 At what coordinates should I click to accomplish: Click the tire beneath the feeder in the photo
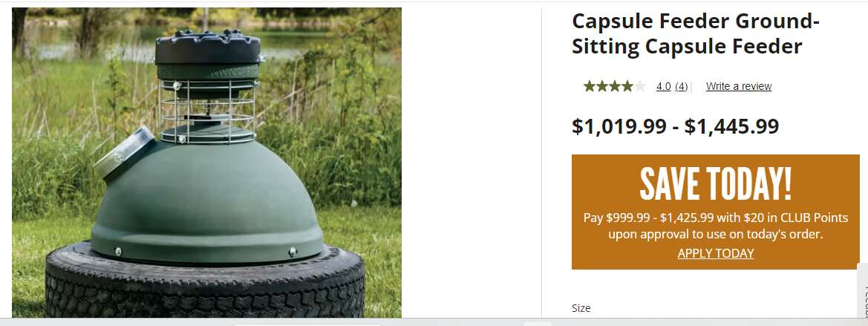point(205,284)
